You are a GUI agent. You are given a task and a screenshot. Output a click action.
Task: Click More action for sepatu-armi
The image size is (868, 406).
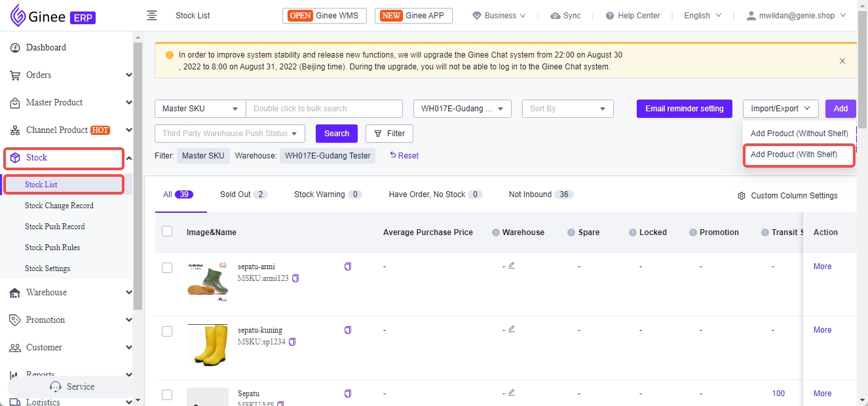822,267
